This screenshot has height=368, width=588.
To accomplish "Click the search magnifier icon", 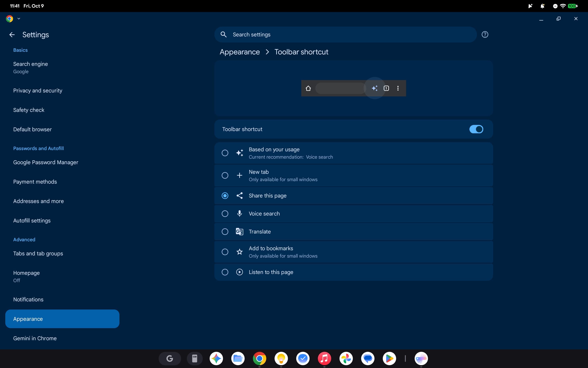I will [x=224, y=35].
